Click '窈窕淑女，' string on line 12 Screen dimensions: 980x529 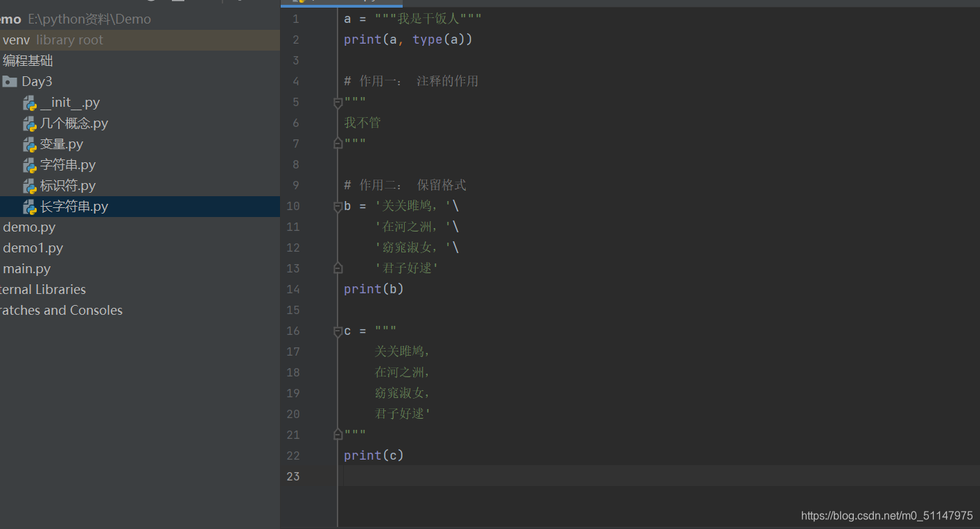pos(413,248)
